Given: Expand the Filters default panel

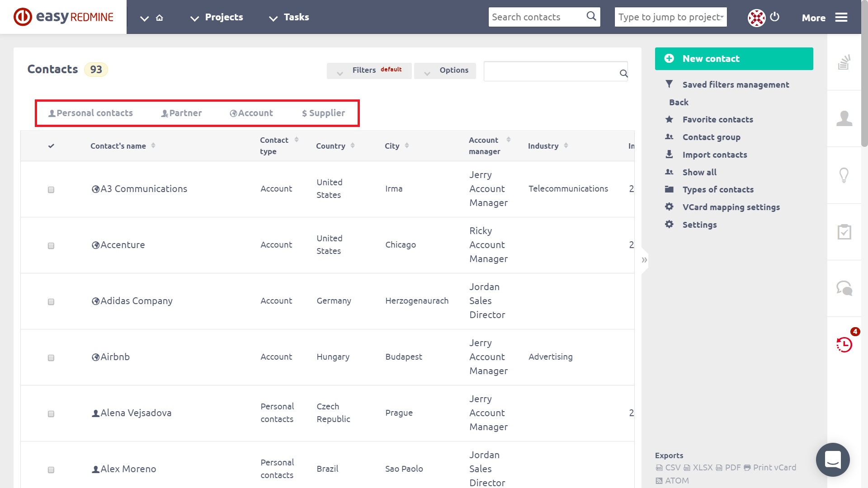Looking at the screenshot, I should click(369, 70).
